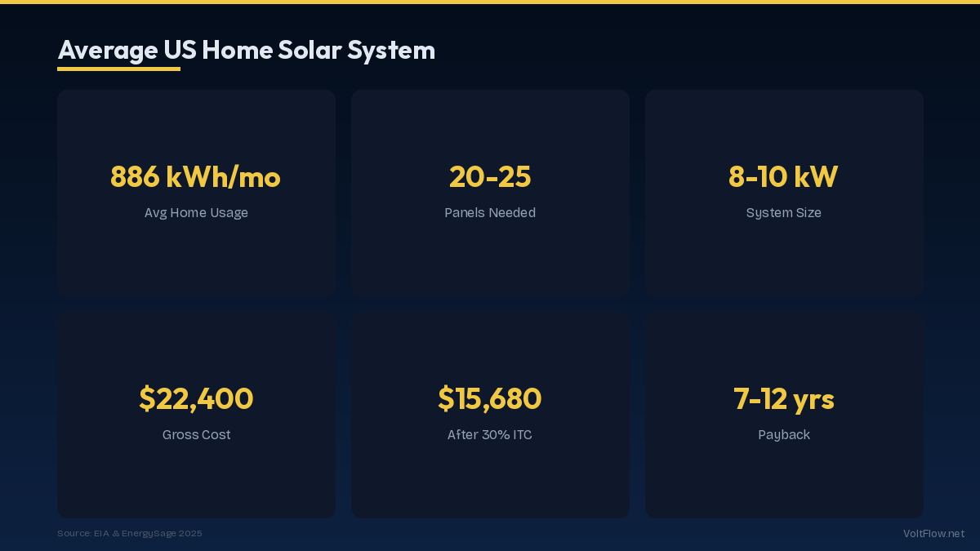Select the 20-25 panels figure
This screenshot has height=551, width=980.
[x=490, y=177]
